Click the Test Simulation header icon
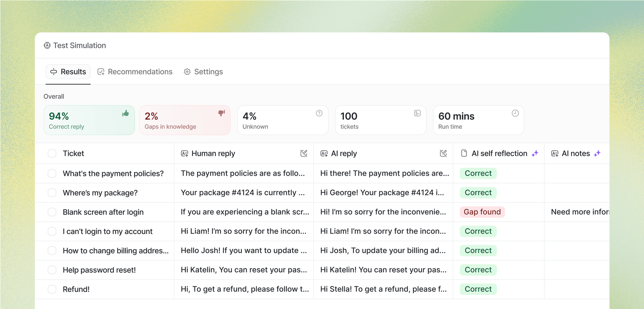 click(47, 46)
